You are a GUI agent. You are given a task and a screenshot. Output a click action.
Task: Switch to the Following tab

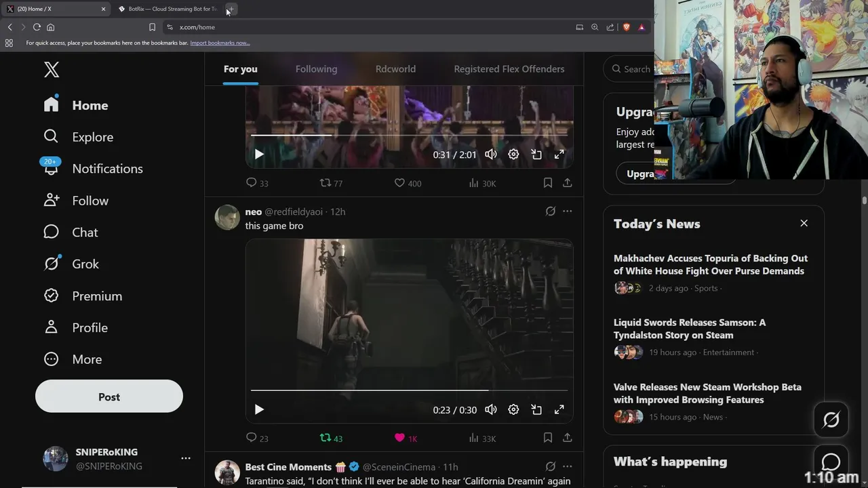point(316,69)
